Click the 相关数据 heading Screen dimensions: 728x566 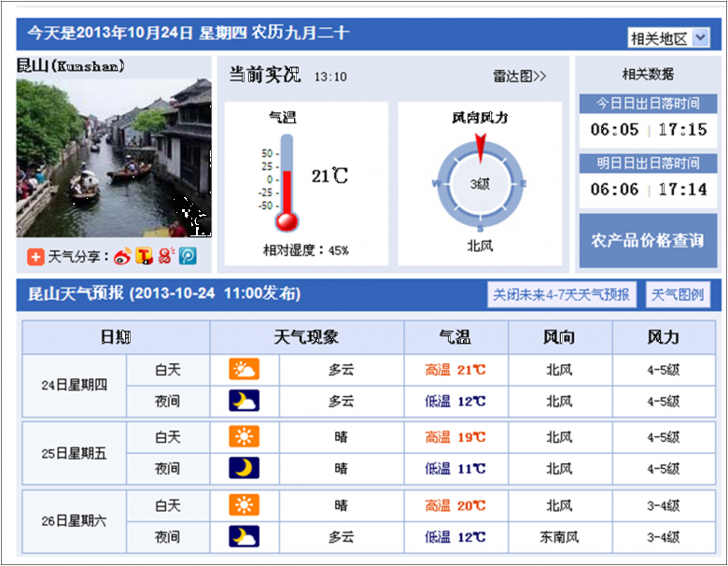(648, 74)
